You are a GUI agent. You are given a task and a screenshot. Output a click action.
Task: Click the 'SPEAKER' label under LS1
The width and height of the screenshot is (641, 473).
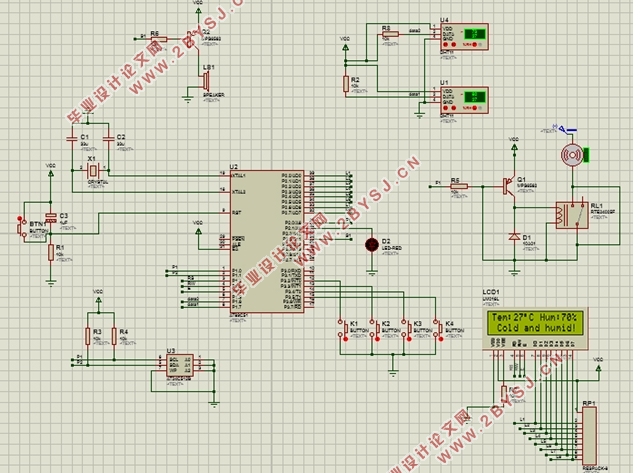[x=213, y=95]
